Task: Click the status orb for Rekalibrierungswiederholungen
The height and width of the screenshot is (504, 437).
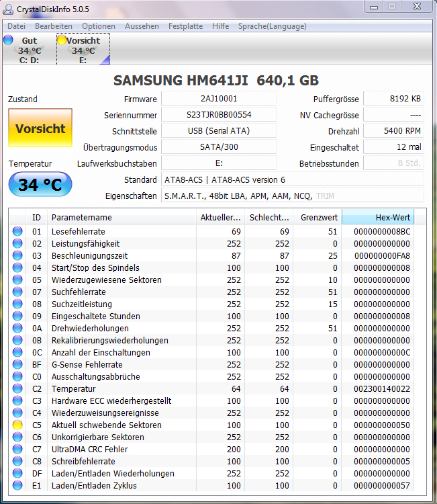Action: point(17,340)
